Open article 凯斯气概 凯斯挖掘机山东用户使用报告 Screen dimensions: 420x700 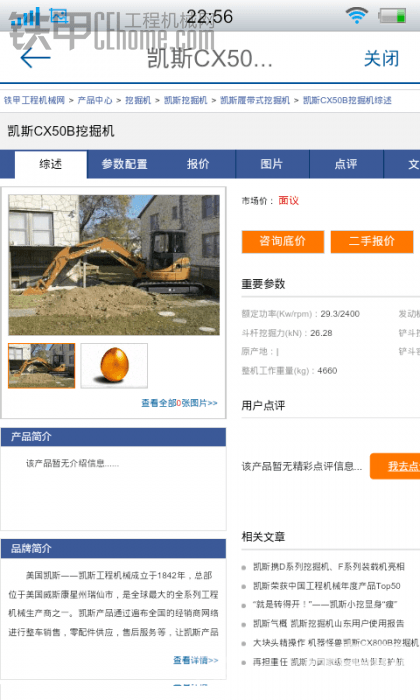click(x=329, y=624)
